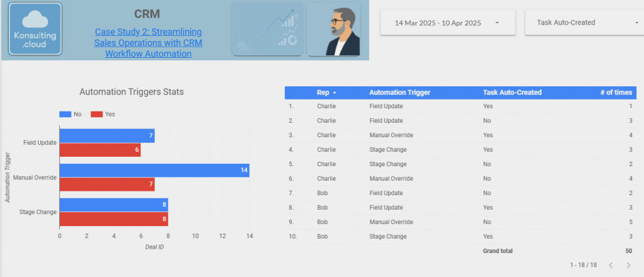Sort table by Task Auto-Created column
Viewport: 644px width, 277px height.
point(512,93)
